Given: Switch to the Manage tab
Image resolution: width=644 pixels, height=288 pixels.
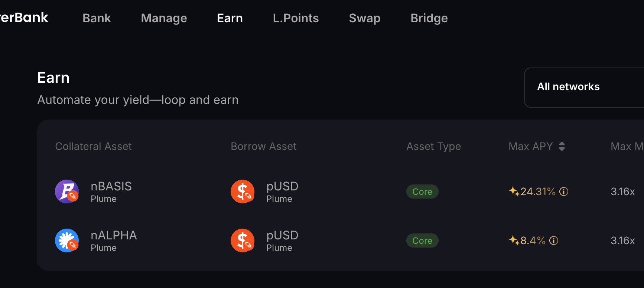Looking at the screenshot, I should coord(164,18).
